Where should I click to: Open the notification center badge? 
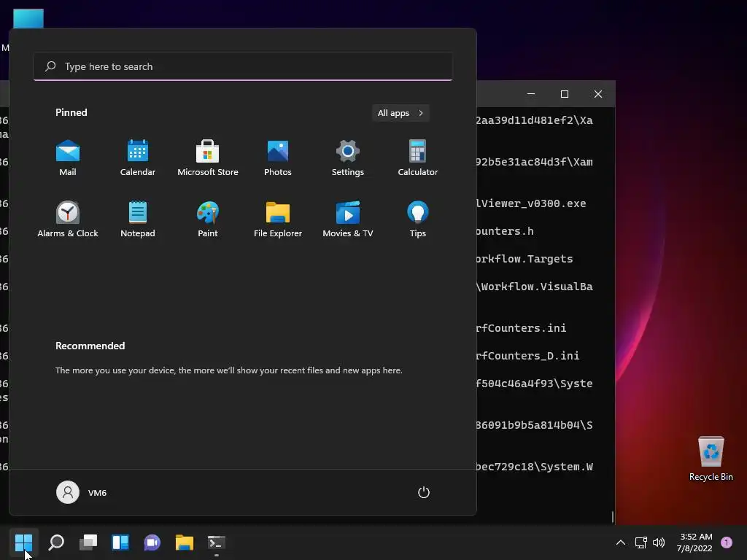pyautogui.click(x=727, y=542)
